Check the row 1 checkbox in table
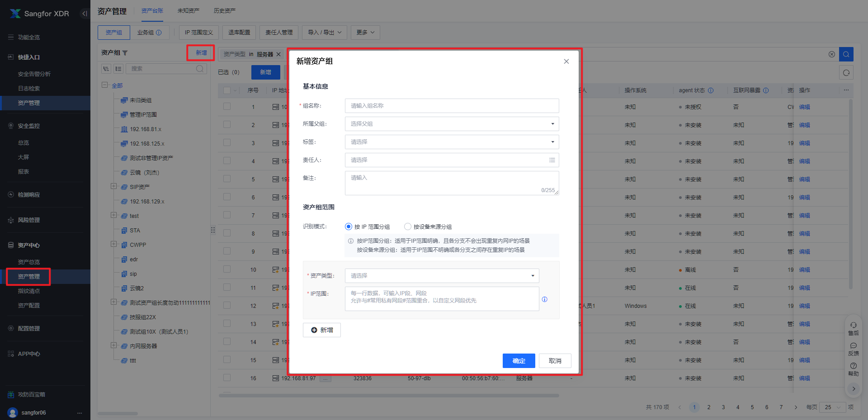Screen dimensions: 868x420 (227, 107)
